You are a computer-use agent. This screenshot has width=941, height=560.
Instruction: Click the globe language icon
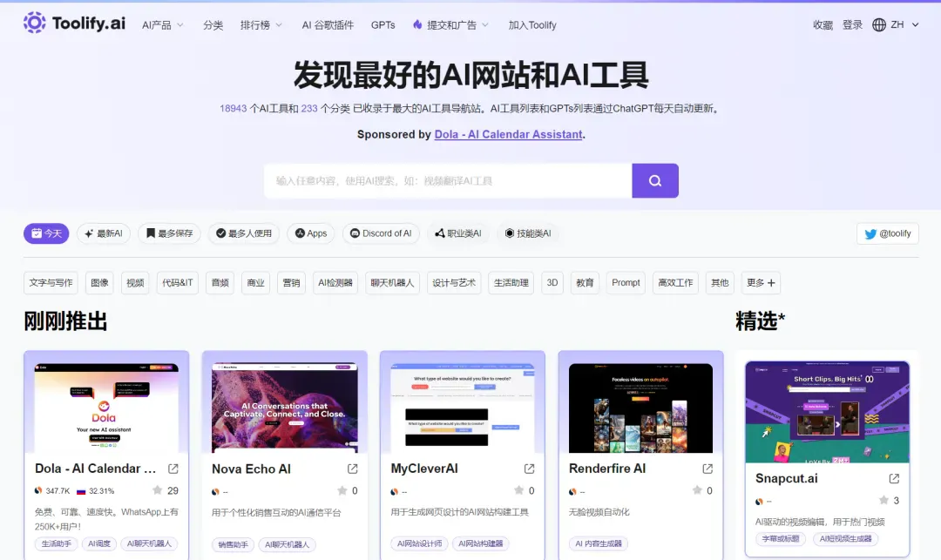coord(878,24)
